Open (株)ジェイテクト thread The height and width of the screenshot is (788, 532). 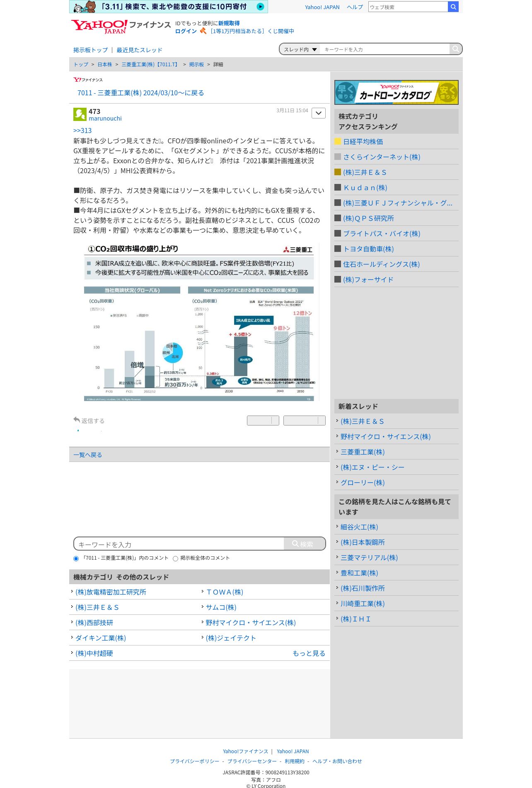click(x=231, y=638)
